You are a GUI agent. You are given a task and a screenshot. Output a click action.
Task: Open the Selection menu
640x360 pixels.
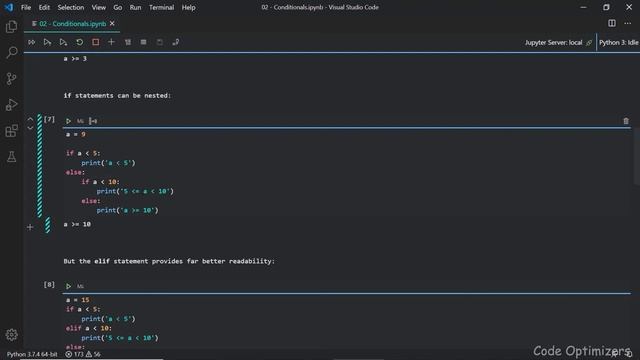point(71,7)
